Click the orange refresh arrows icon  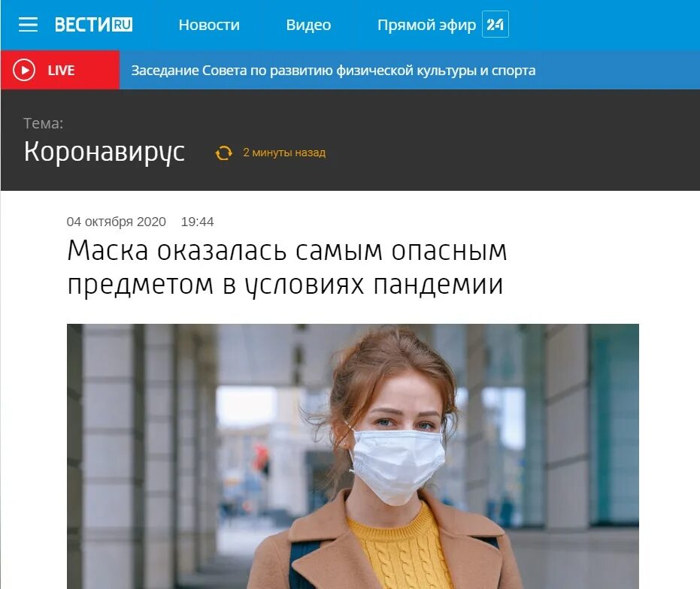pos(223,153)
